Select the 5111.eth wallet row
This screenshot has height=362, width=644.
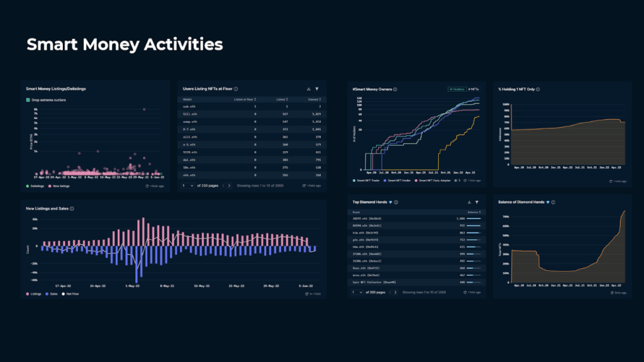click(x=252, y=114)
